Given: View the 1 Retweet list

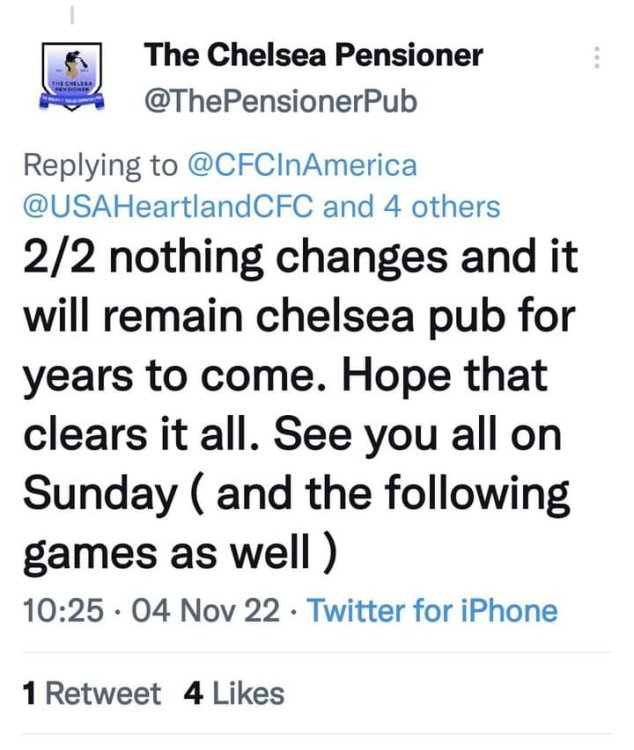Looking at the screenshot, I should click(92, 694).
